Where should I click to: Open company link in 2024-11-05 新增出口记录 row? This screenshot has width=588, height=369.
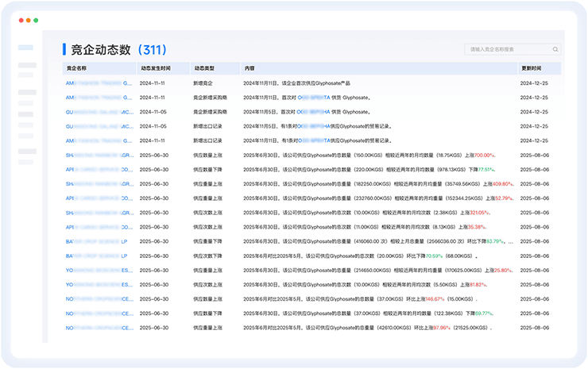[x=99, y=126]
